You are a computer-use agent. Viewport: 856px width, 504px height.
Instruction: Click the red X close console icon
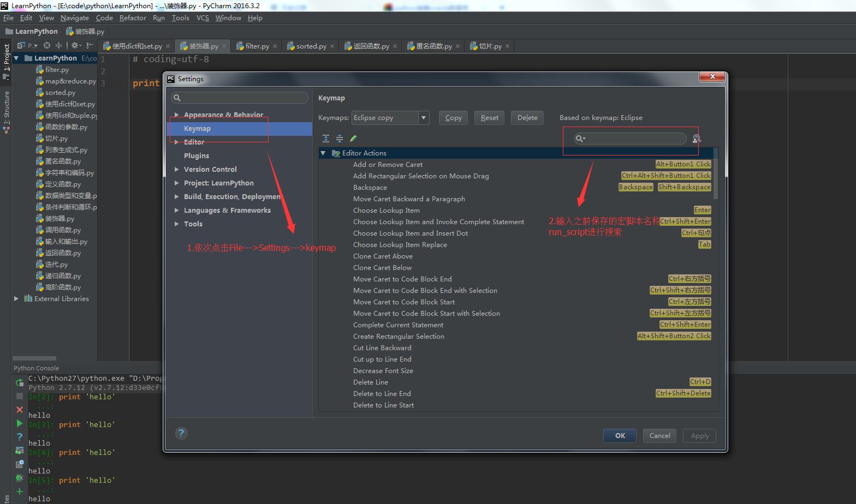pos(20,410)
